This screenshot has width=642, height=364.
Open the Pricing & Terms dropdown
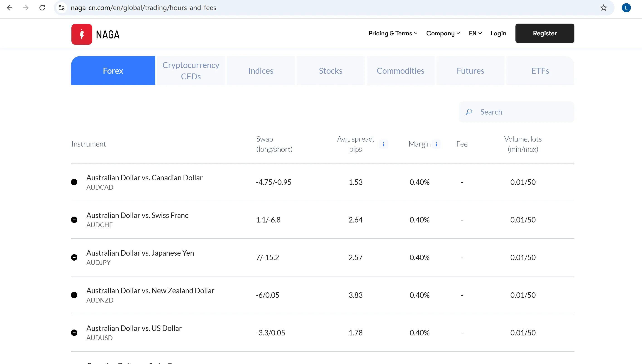point(393,33)
